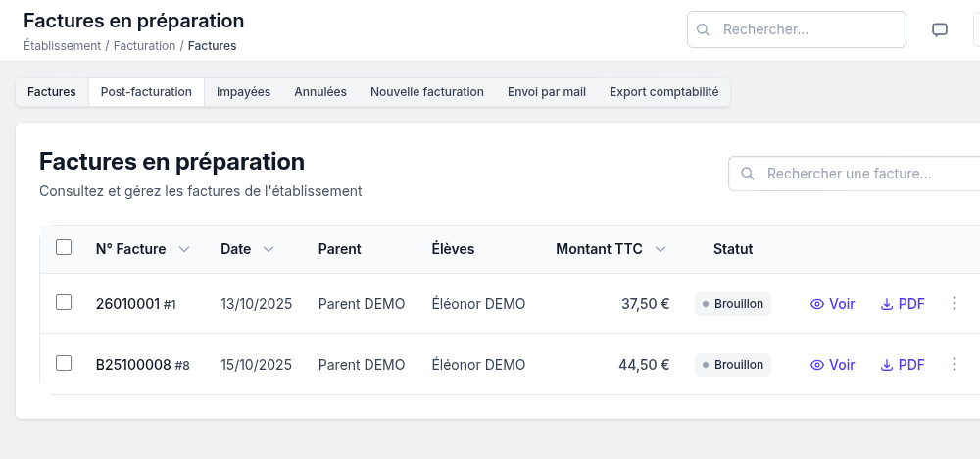Open the Export comptabilité tab

point(663,92)
